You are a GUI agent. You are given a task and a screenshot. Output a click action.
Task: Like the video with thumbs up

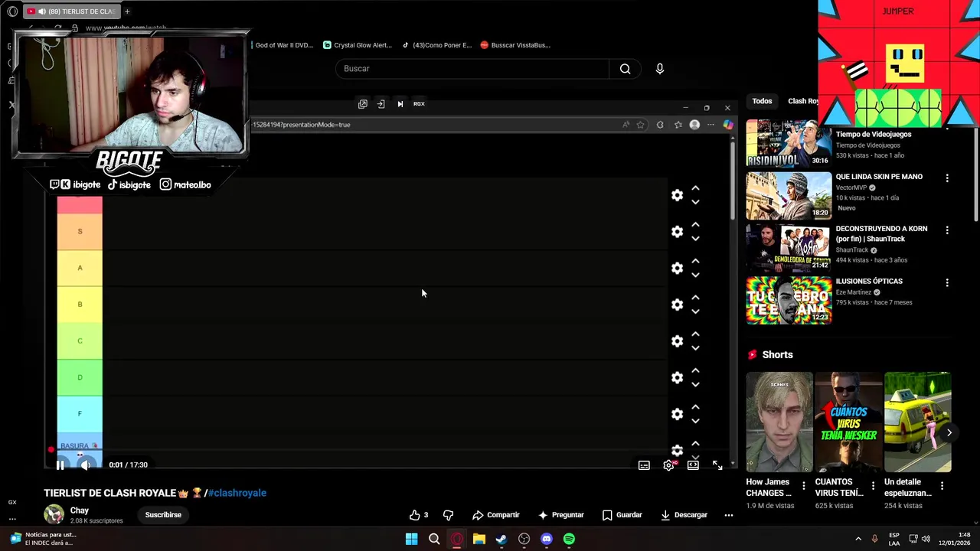click(419, 515)
